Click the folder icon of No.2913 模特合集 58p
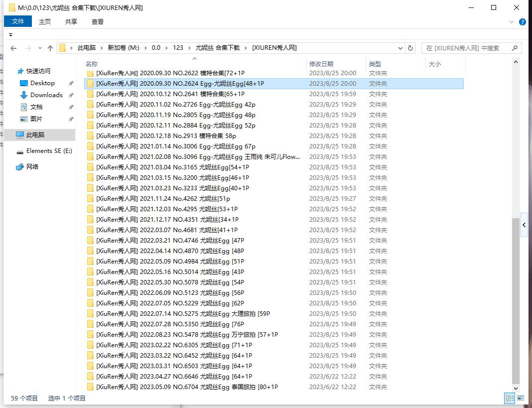Viewport: 532px width, 408px height. (90, 136)
